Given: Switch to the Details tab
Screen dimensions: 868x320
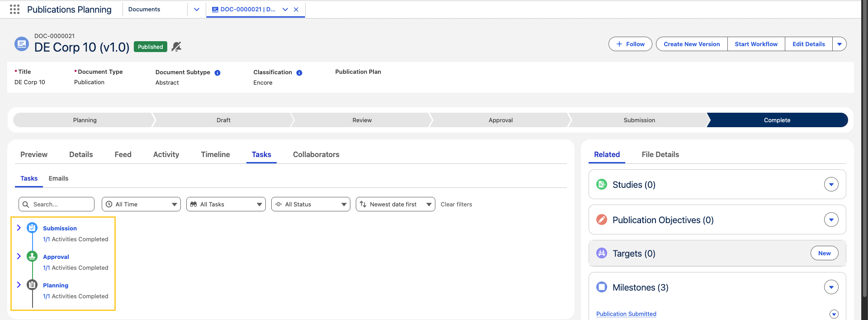Looking at the screenshot, I should 81,154.
